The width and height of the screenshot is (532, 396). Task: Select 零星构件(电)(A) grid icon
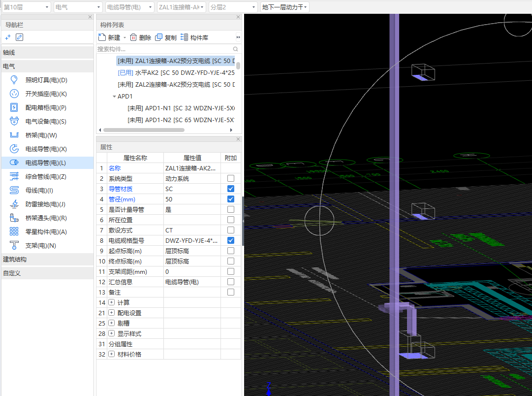tap(14, 231)
